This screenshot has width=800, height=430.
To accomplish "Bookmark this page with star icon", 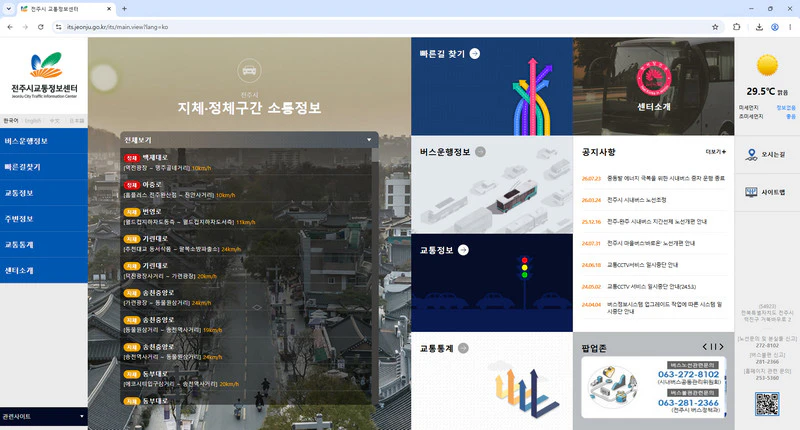I will coord(715,27).
